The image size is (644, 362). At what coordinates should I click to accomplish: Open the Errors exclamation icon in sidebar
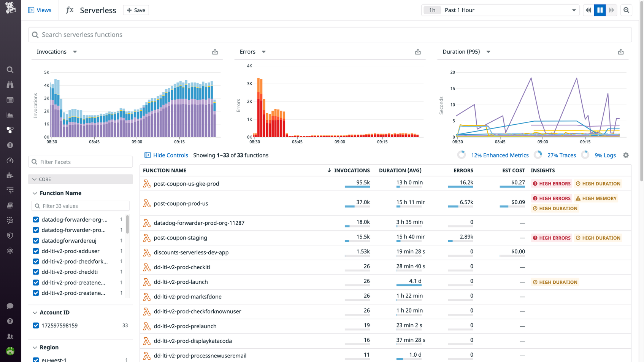point(10,145)
